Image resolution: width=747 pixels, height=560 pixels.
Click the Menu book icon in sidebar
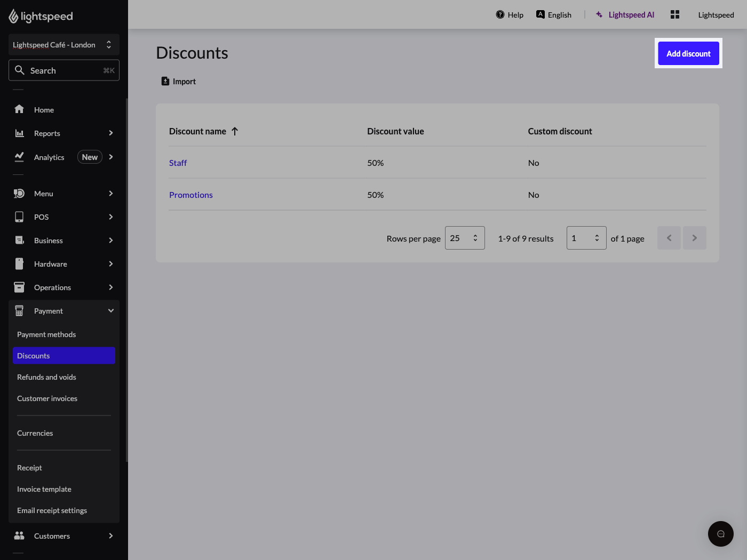[x=19, y=193]
